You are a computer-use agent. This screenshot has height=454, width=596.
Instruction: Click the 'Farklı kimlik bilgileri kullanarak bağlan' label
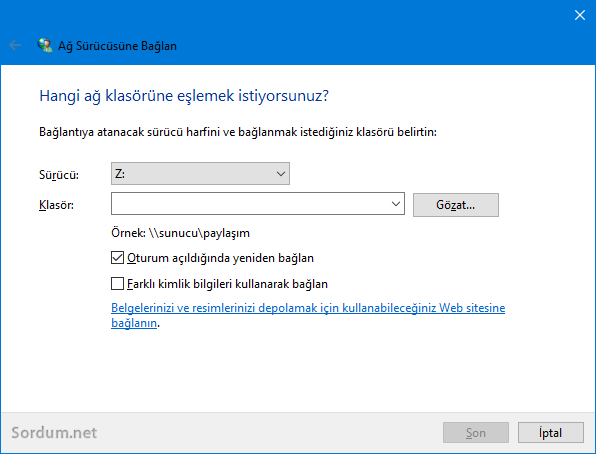tap(227, 284)
